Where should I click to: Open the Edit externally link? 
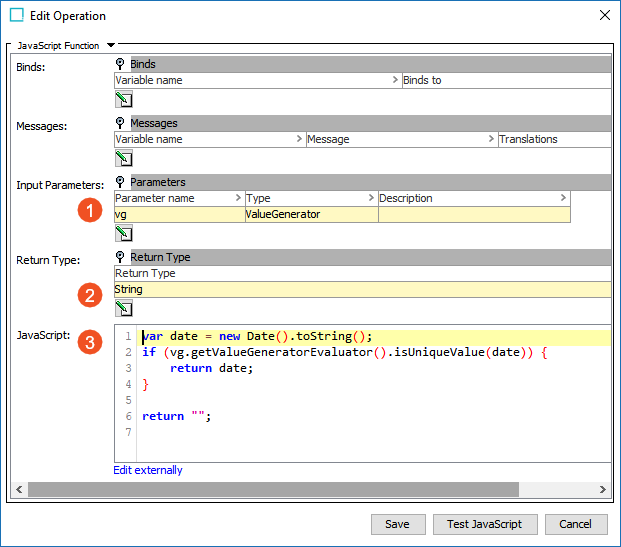pyautogui.click(x=148, y=470)
